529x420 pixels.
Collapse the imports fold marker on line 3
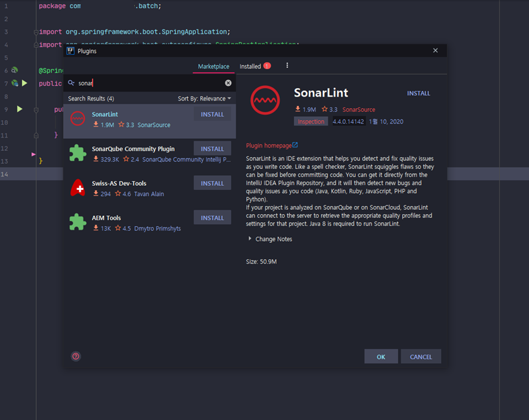(x=36, y=32)
